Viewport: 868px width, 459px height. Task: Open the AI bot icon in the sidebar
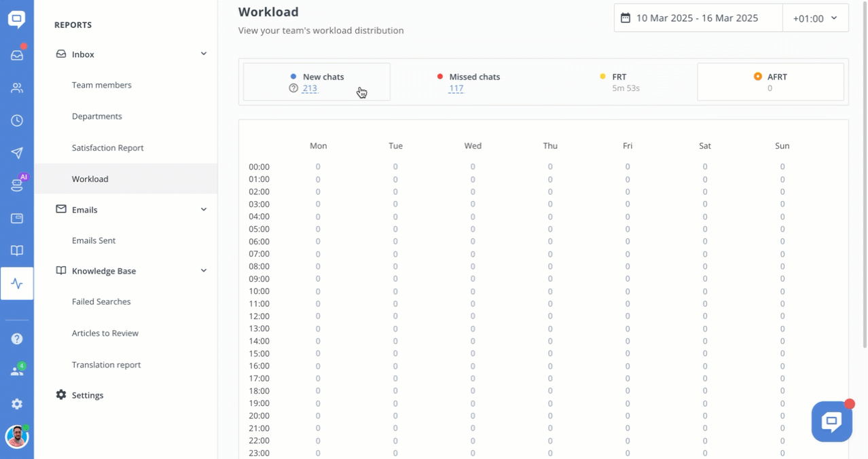coord(17,185)
